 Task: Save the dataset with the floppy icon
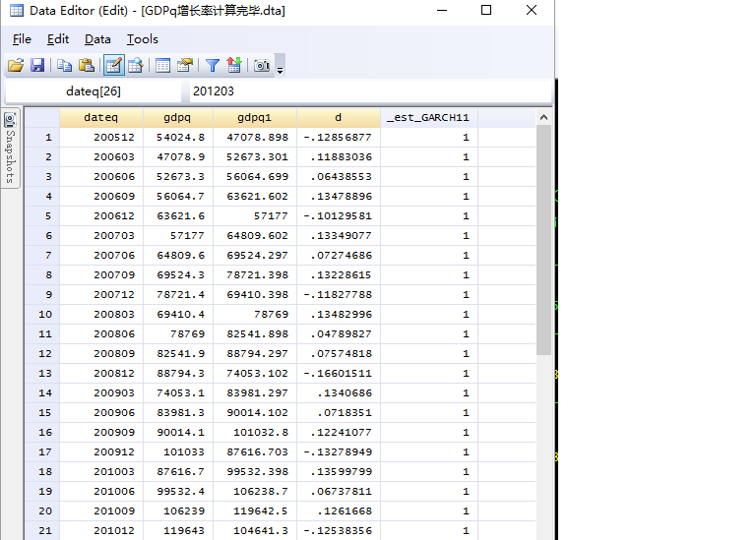coord(37,66)
